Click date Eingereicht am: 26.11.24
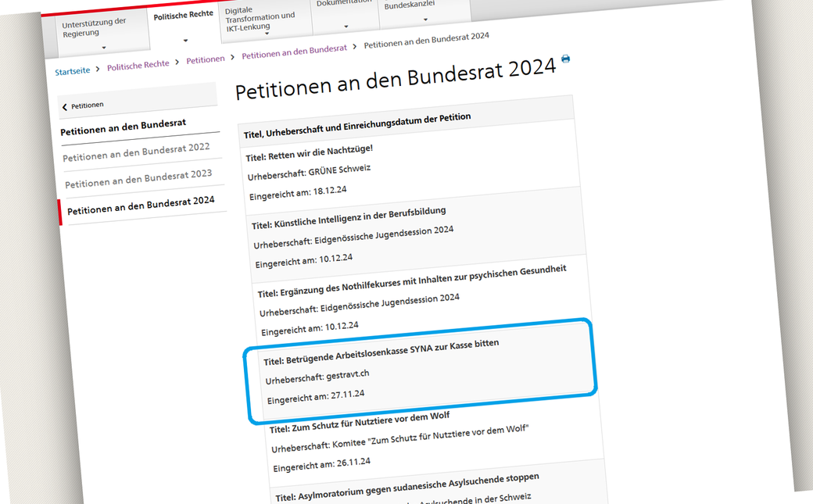 [321, 465]
